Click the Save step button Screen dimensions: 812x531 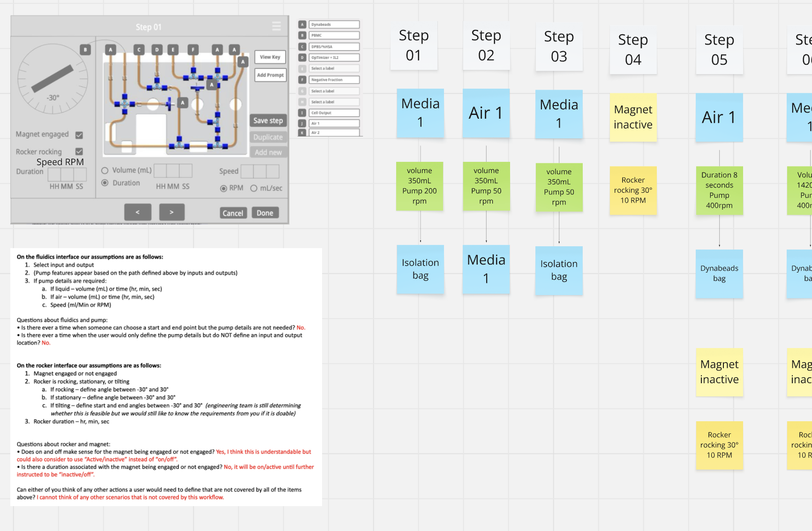(268, 121)
